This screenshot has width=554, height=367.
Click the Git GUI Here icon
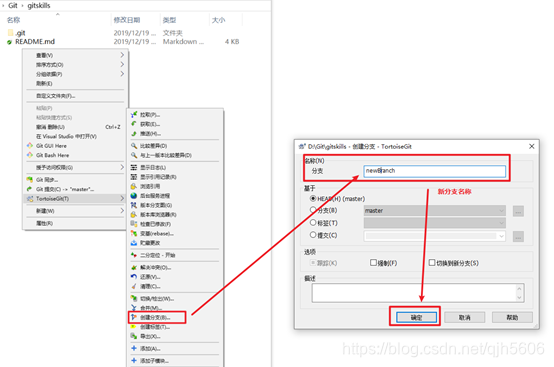click(x=30, y=146)
